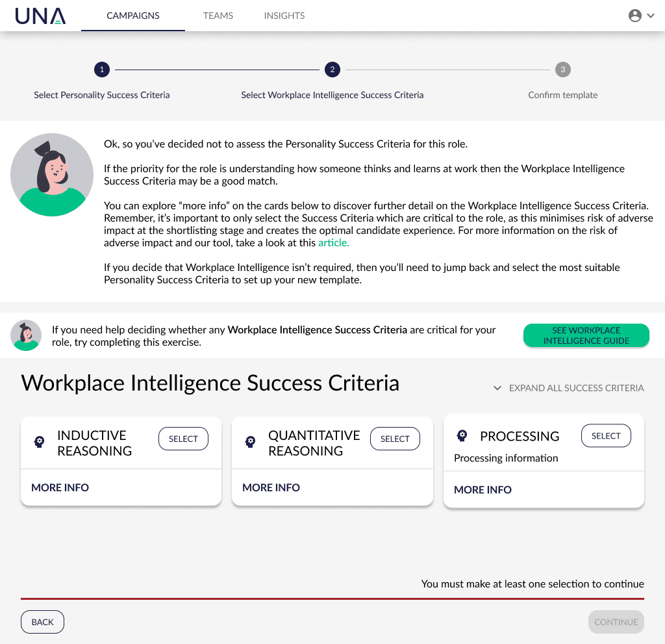
Task: Follow the green article link
Action: point(333,243)
